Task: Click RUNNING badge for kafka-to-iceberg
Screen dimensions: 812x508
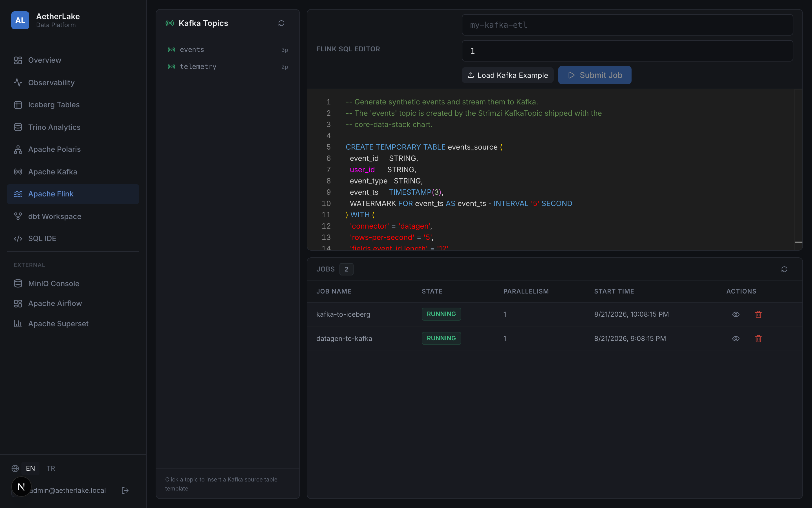Action: point(441,314)
